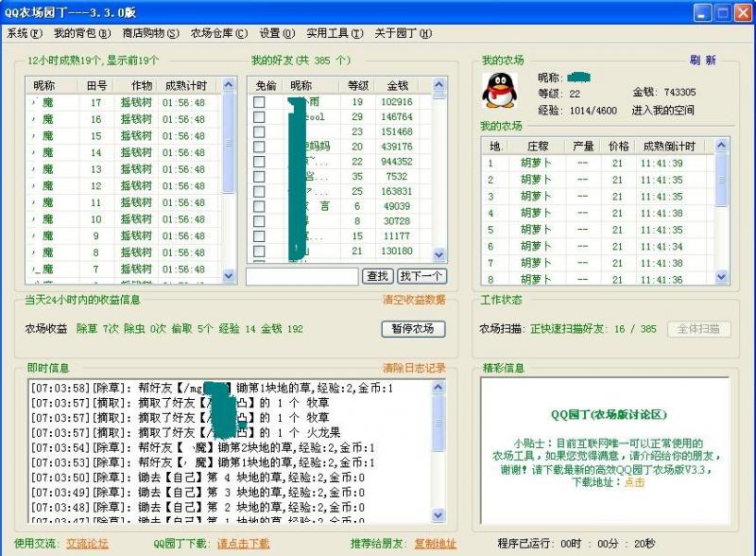
Task: Select ripening row with 田号 12
Action: tap(125, 186)
